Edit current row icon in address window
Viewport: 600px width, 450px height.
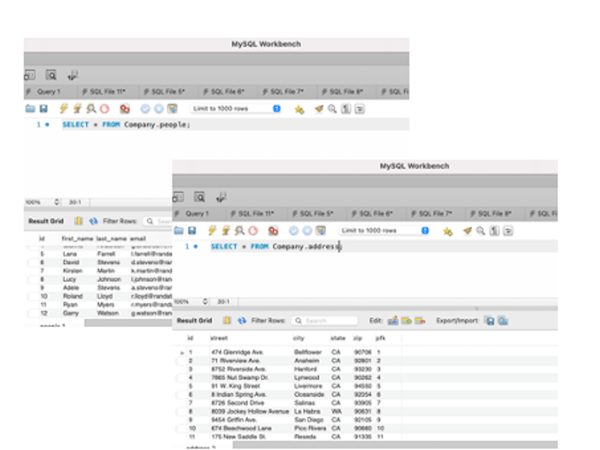click(393, 321)
